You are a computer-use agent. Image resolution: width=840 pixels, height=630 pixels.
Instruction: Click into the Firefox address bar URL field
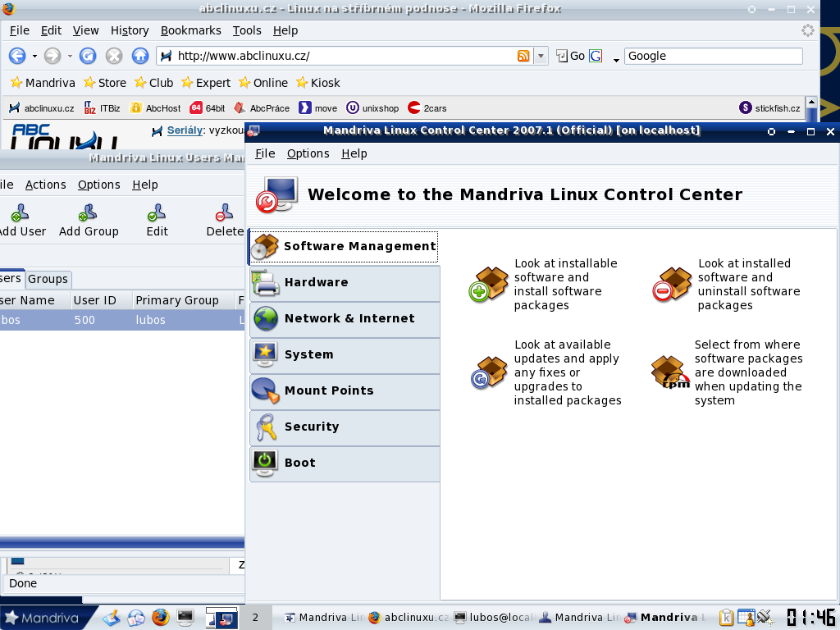(345, 56)
